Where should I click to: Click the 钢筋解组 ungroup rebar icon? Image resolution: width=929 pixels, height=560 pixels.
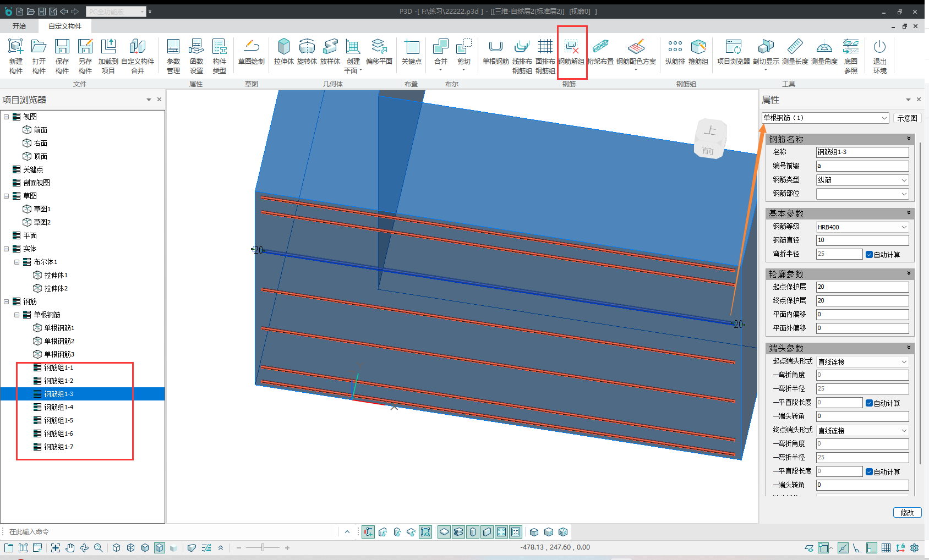pyautogui.click(x=571, y=47)
